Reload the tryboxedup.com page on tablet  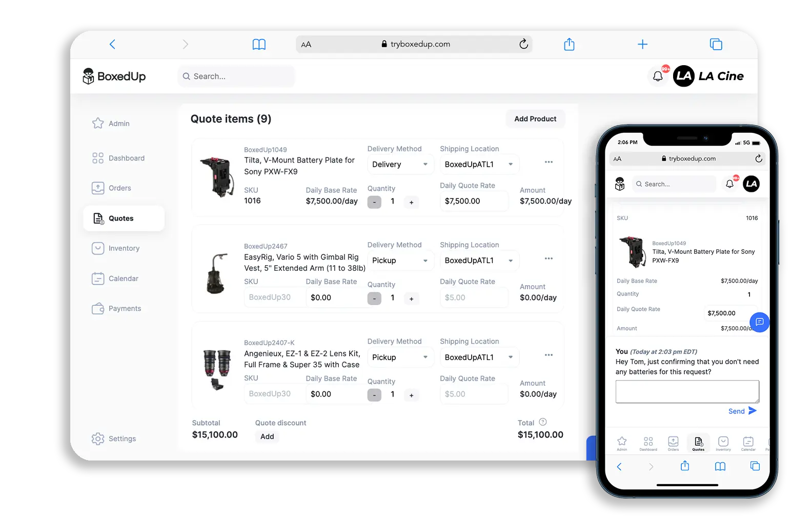point(523,44)
